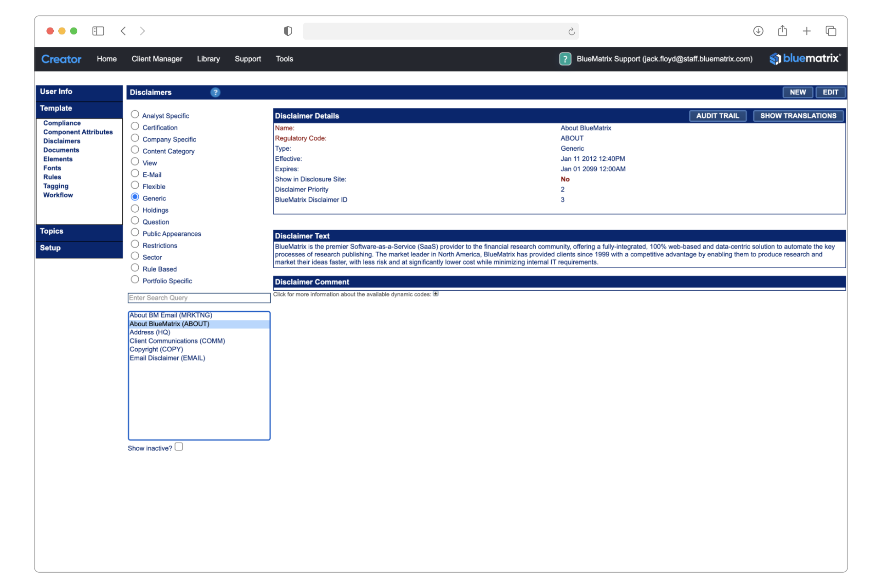
Task: Select the Company Specific filter
Action: (x=135, y=137)
